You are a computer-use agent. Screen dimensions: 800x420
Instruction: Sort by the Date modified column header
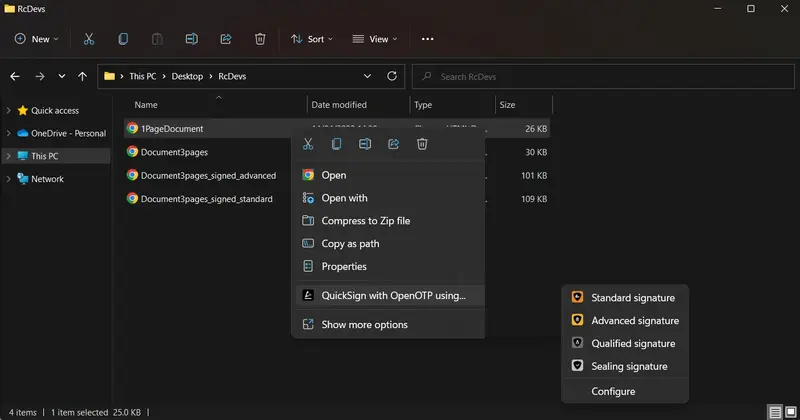[x=359, y=105]
